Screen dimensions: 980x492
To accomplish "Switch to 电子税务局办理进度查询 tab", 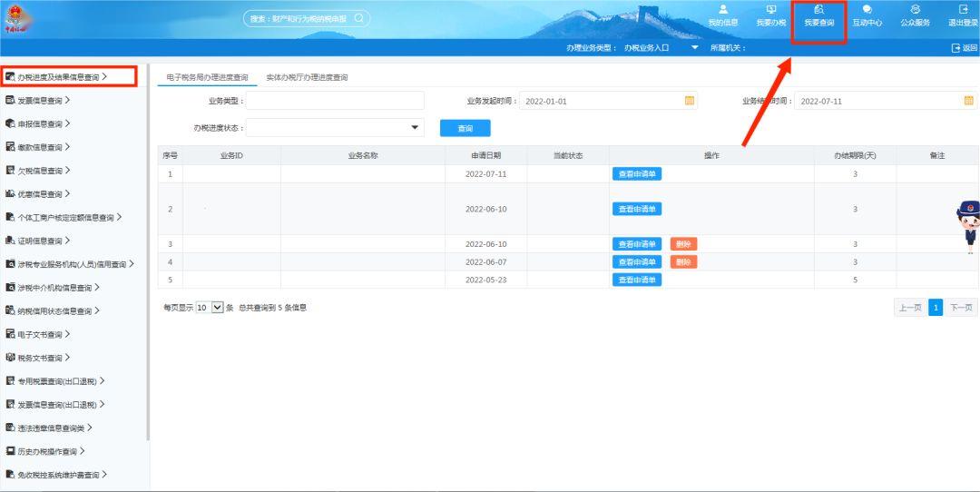I will [207, 77].
